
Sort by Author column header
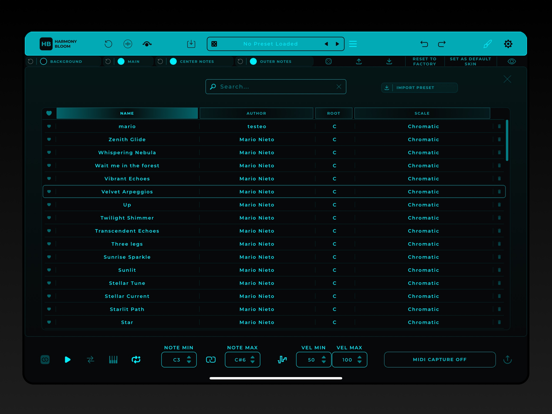click(x=256, y=113)
